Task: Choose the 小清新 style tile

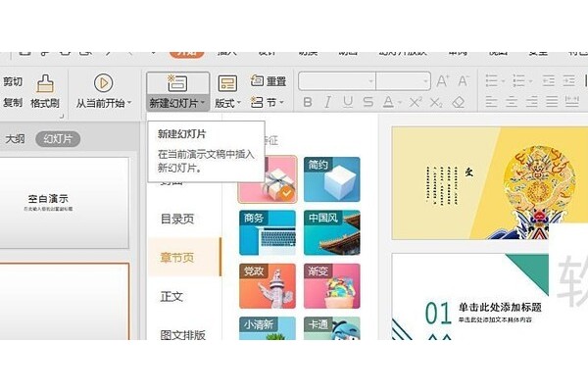Action: (268, 328)
